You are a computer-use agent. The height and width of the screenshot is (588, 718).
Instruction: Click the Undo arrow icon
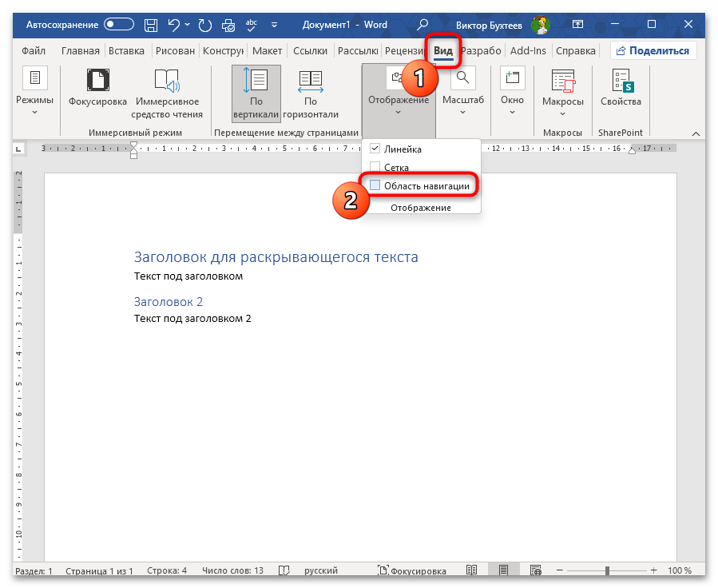173,25
